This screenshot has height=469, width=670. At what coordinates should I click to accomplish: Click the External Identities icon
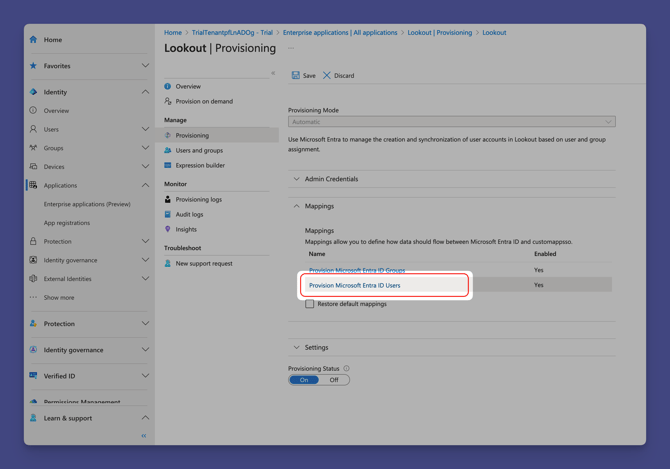33,278
